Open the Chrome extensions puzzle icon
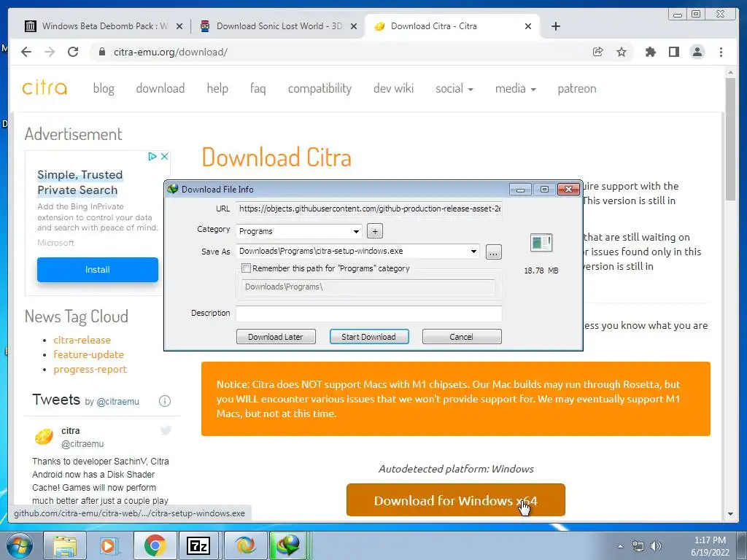Screen dimensions: 747x560 650,52
